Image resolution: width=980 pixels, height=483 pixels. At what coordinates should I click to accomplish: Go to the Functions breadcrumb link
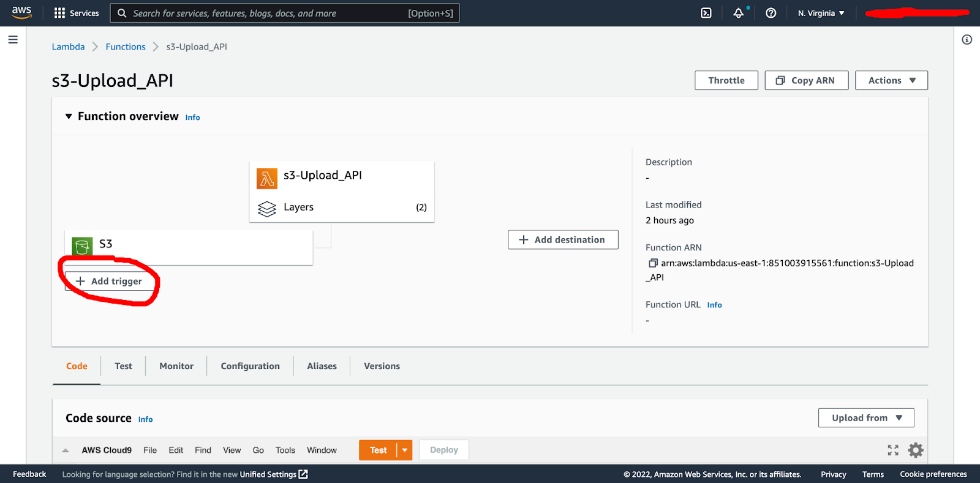click(126, 47)
